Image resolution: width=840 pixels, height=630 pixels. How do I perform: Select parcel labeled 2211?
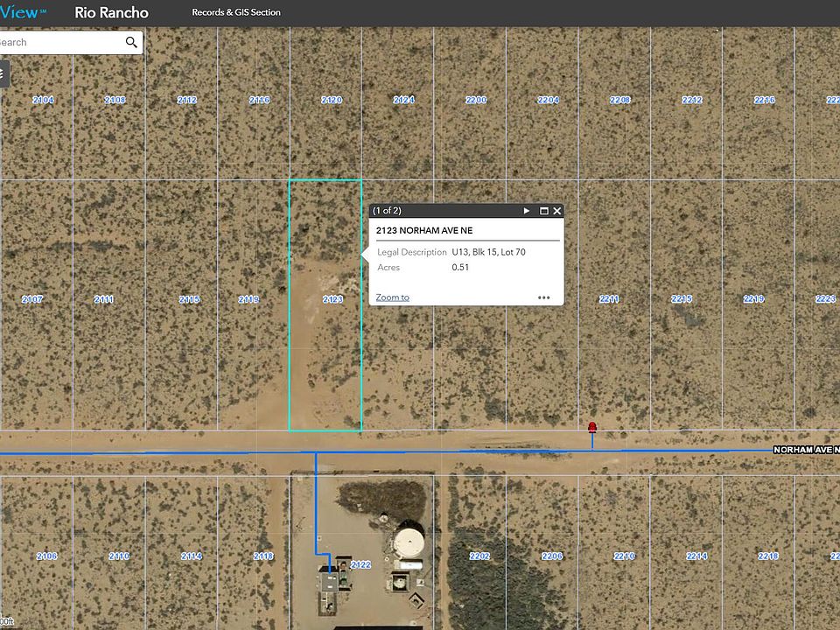point(609,299)
